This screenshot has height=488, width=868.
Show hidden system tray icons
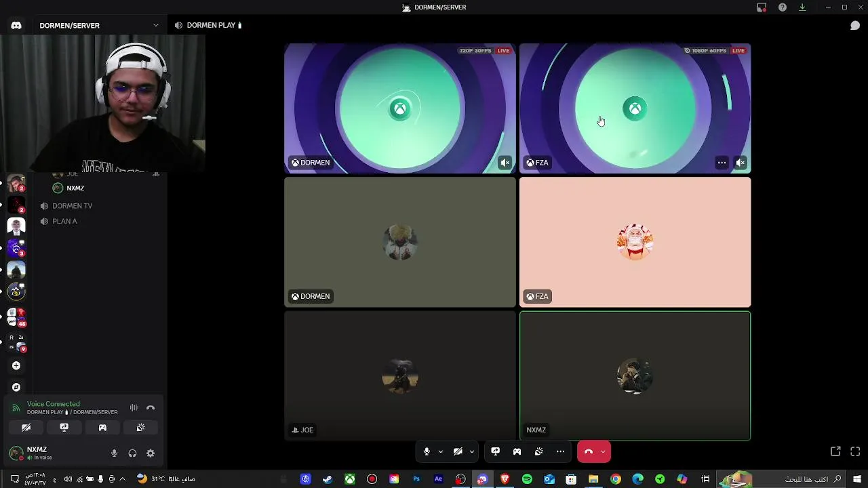(122, 479)
